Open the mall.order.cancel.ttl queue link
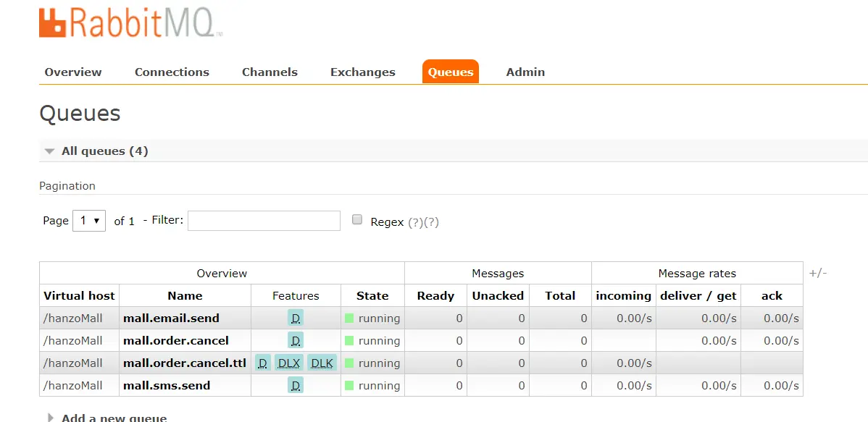 (x=185, y=363)
